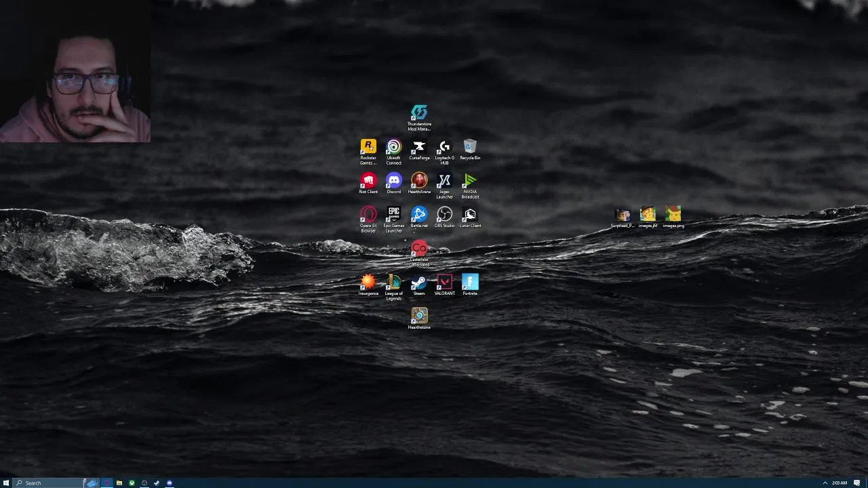Select the Steam desktop shortcut
This screenshot has width=868, height=488.
(x=419, y=285)
